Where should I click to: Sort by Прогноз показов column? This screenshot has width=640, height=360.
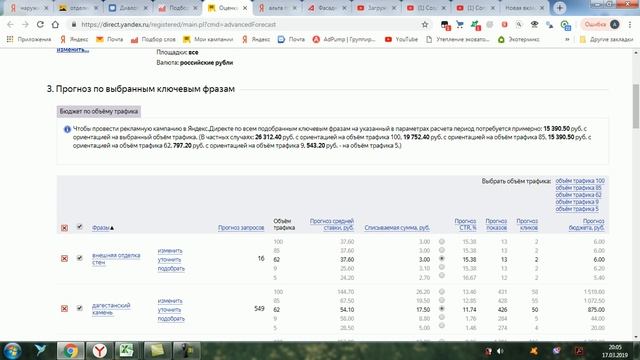496,224
